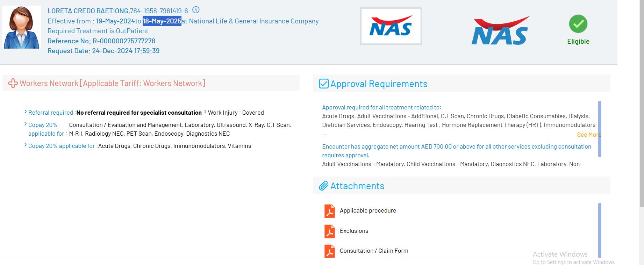644x265 pixels.
Task: Open the Applicable procedure attachment link
Action: pos(368,210)
